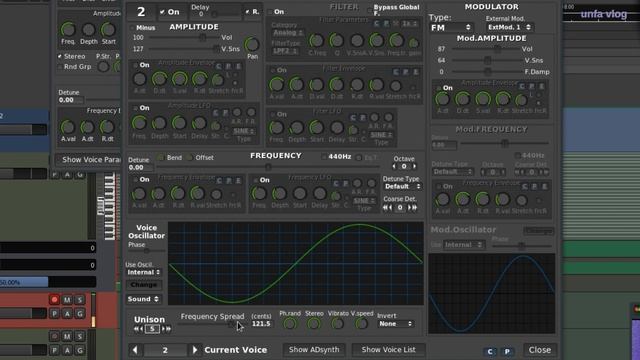Increase Unison size with single right arrow
This screenshot has height=360, width=640.
(163, 329)
